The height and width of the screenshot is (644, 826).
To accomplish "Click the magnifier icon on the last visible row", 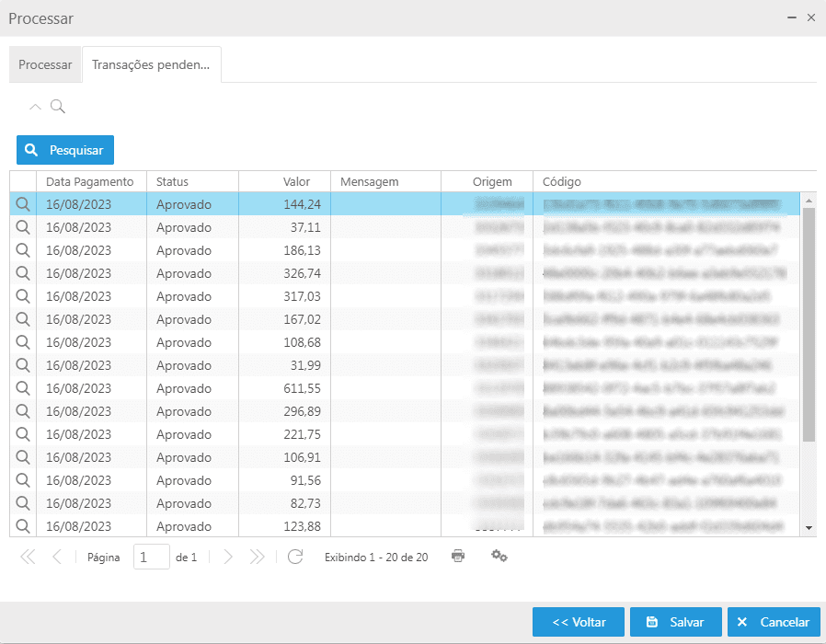I will click(23, 526).
